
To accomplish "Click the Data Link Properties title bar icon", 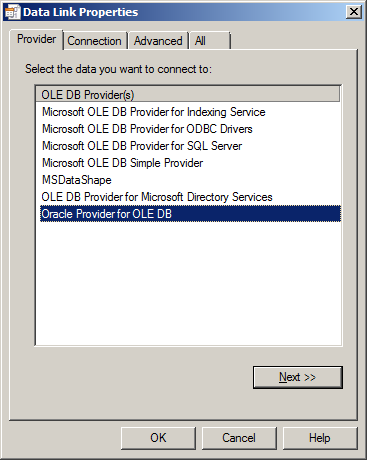I will [12, 12].
